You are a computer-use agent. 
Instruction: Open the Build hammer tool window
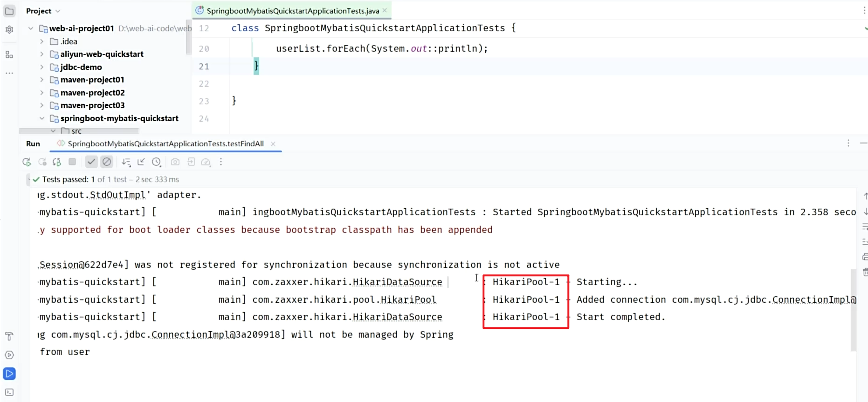tap(9, 336)
